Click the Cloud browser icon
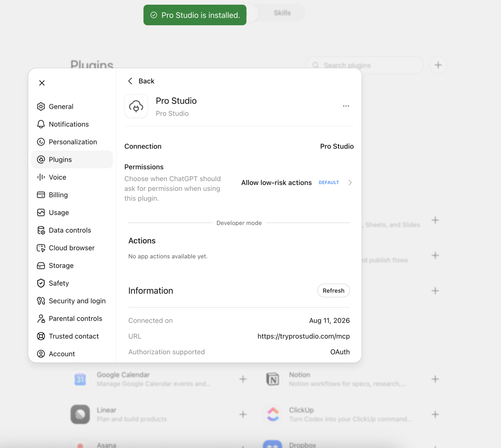This screenshot has width=501, height=448. click(41, 248)
